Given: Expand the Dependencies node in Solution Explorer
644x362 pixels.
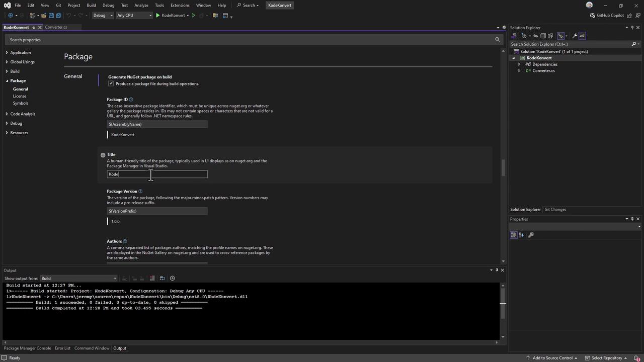Looking at the screenshot, I should click(x=519, y=64).
